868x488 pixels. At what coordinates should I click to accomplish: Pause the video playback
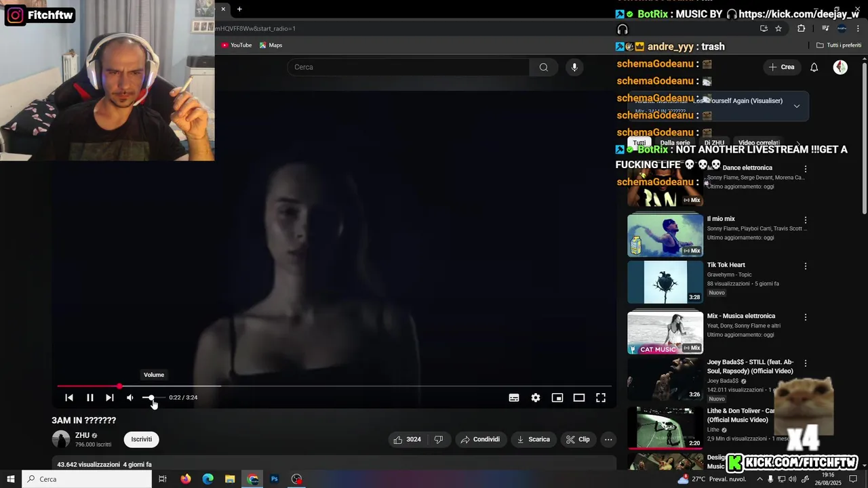90,398
